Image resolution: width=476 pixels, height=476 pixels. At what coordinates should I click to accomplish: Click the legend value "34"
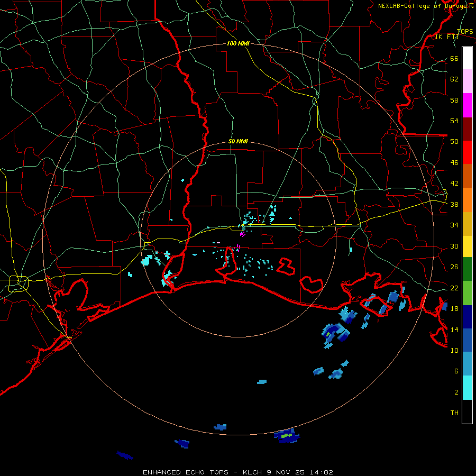point(454,225)
